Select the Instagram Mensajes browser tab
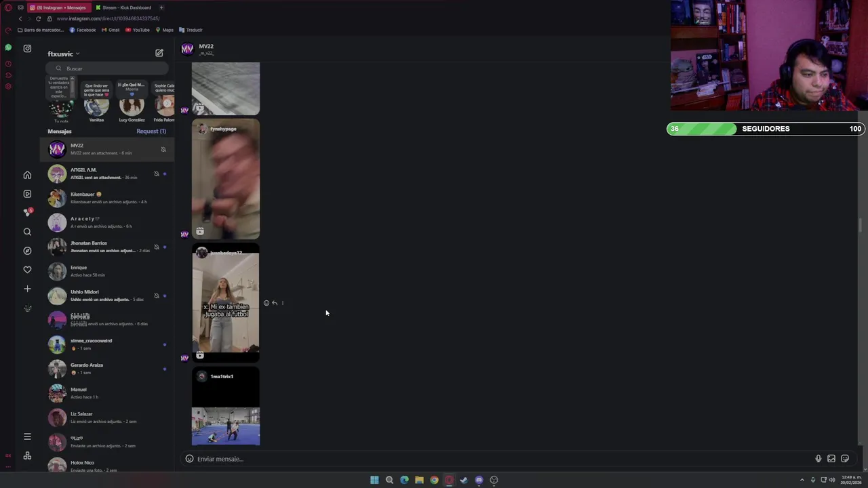This screenshot has height=488, width=868. coord(58,7)
